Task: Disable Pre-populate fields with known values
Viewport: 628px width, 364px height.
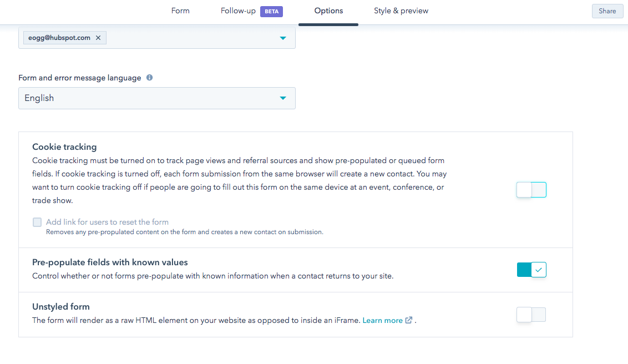Action: tap(531, 270)
